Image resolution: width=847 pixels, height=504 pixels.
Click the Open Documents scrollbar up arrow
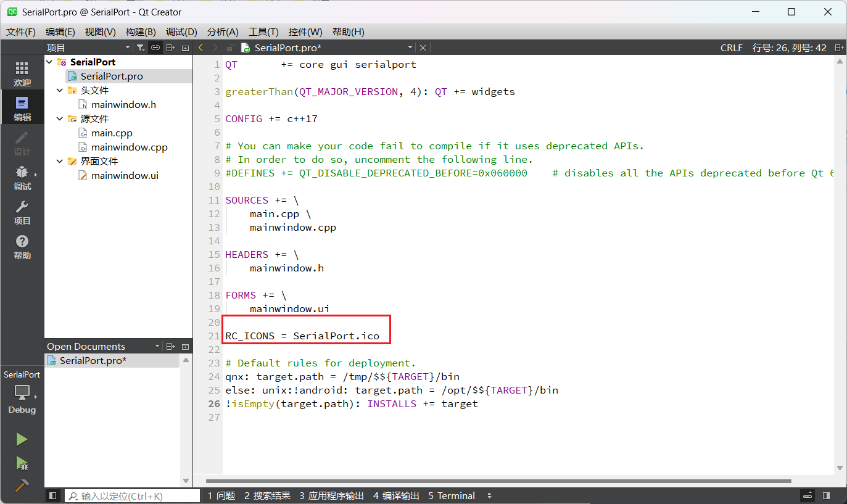(x=186, y=360)
